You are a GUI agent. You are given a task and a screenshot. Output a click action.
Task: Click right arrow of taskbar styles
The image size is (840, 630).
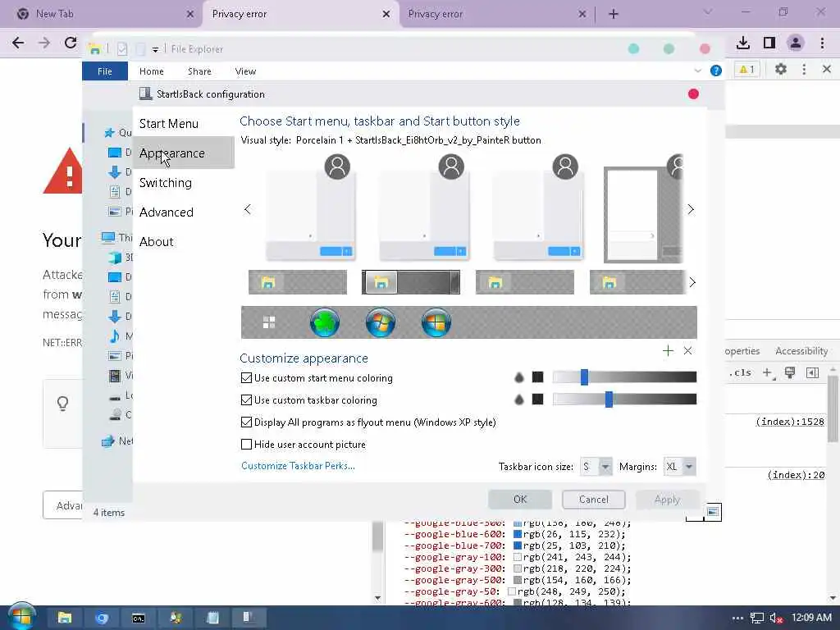click(692, 282)
